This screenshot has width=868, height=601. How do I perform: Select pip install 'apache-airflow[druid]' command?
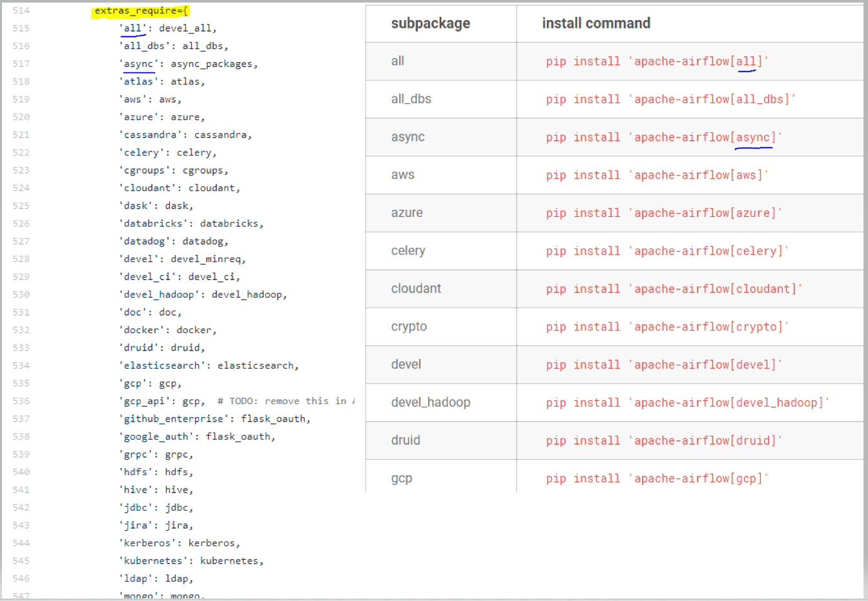coord(664,441)
